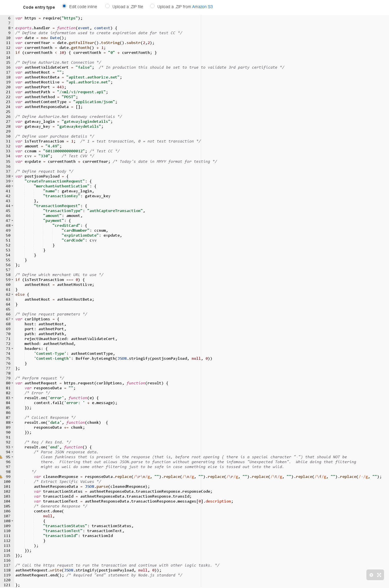Collapse merchantAuthentication block at line 40
The width and height of the screenshot is (389, 588).
(x=12, y=186)
